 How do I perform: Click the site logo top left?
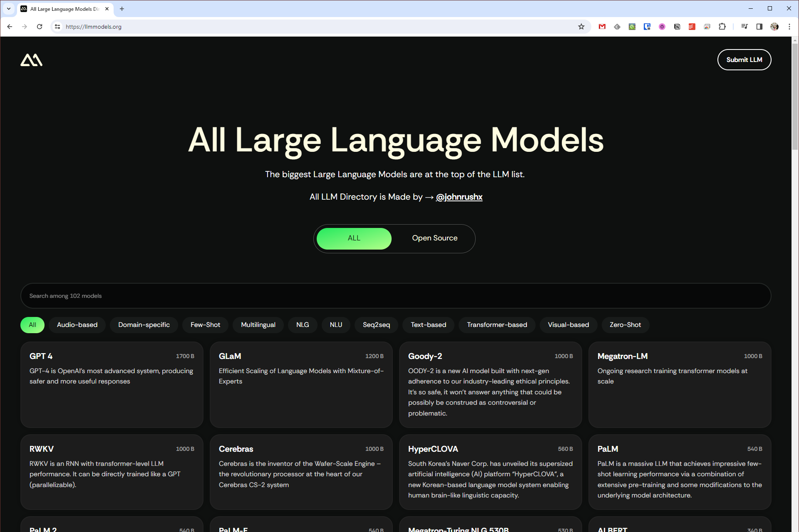coord(32,60)
